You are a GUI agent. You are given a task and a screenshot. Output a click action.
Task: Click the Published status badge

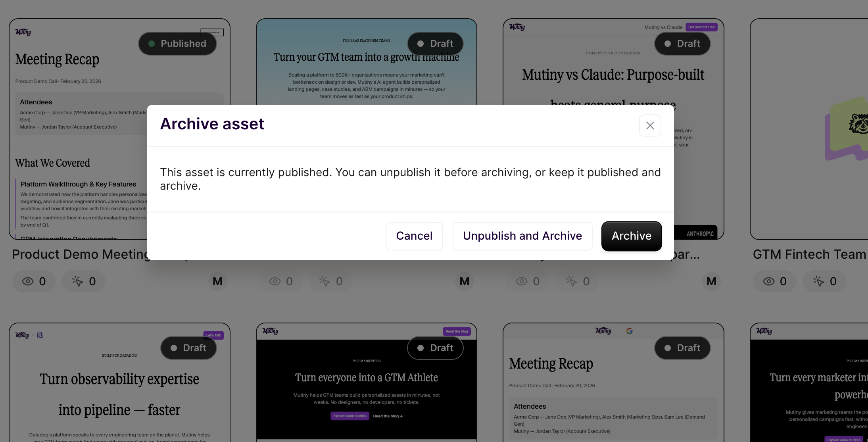(x=177, y=44)
